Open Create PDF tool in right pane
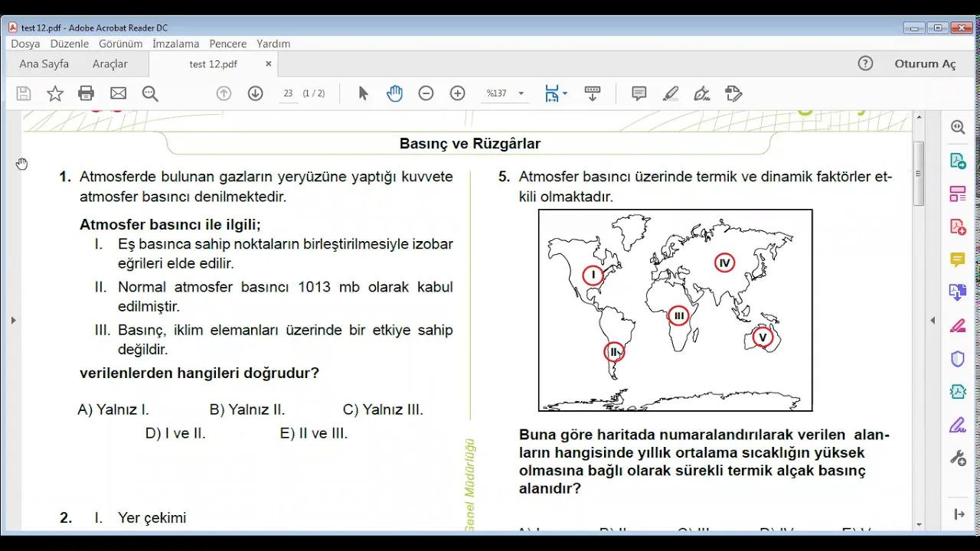Screen dimensions: 980x551 point(958,227)
